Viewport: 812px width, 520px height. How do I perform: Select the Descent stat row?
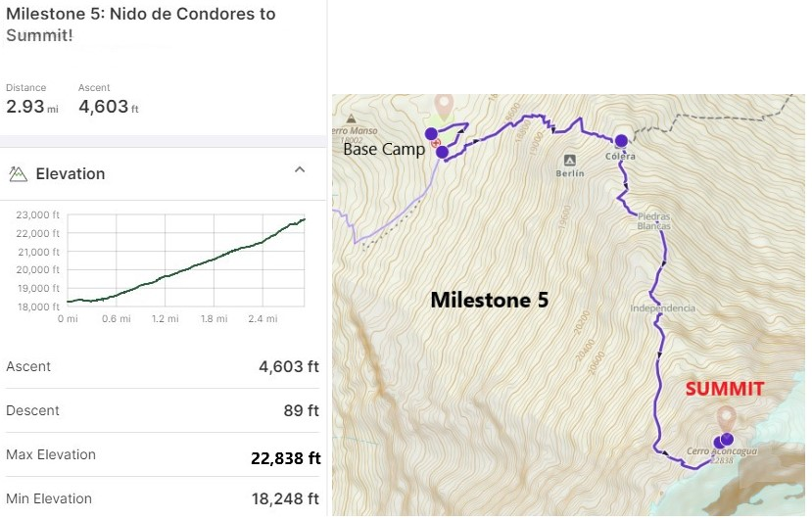click(163, 411)
